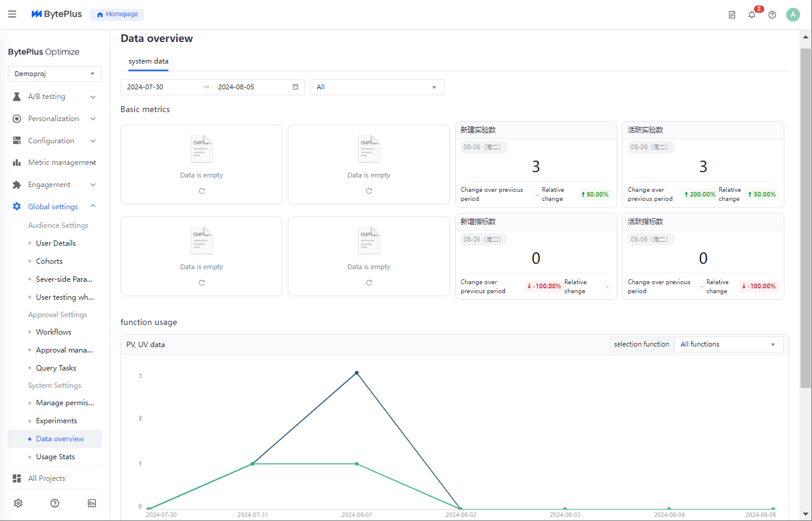Open User Details menu item
The height and width of the screenshot is (521, 812).
[x=56, y=243]
